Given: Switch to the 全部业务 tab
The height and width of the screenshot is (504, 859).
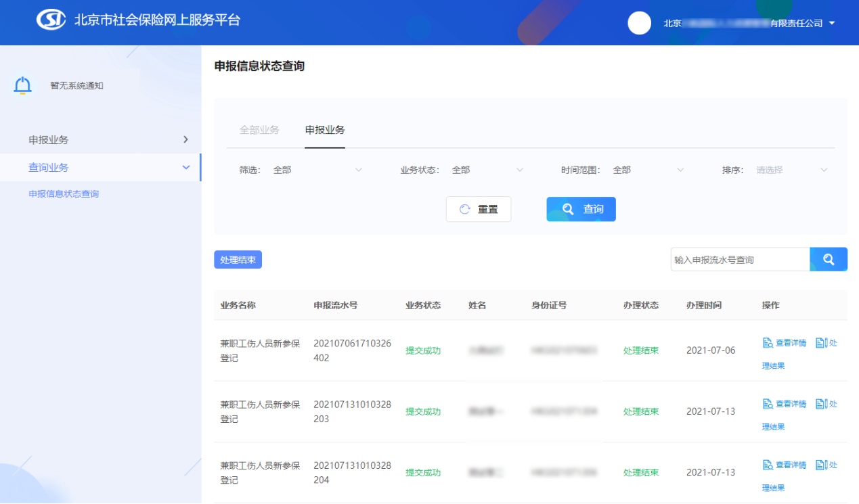Looking at the screenshot, I should (259, 130).
